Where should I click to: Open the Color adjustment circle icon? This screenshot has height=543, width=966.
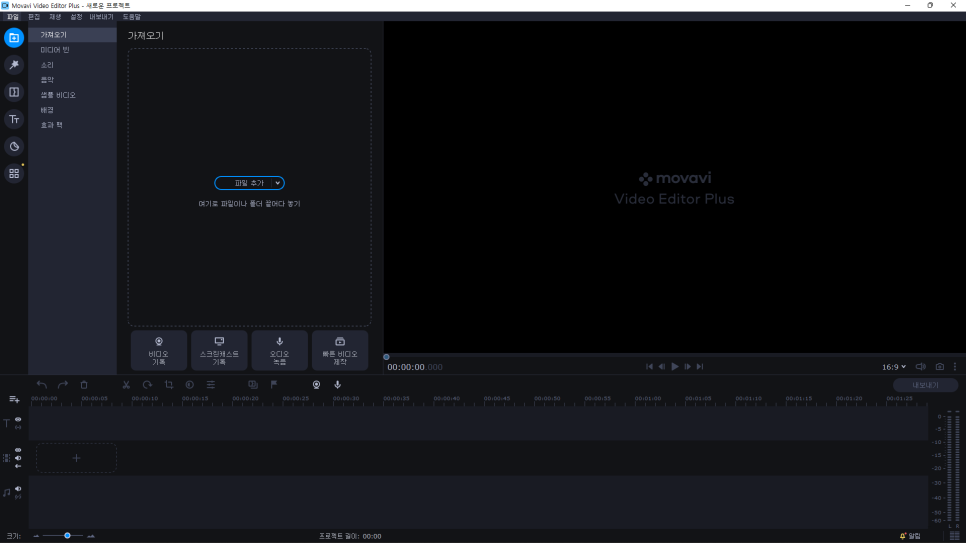[190, 385]
